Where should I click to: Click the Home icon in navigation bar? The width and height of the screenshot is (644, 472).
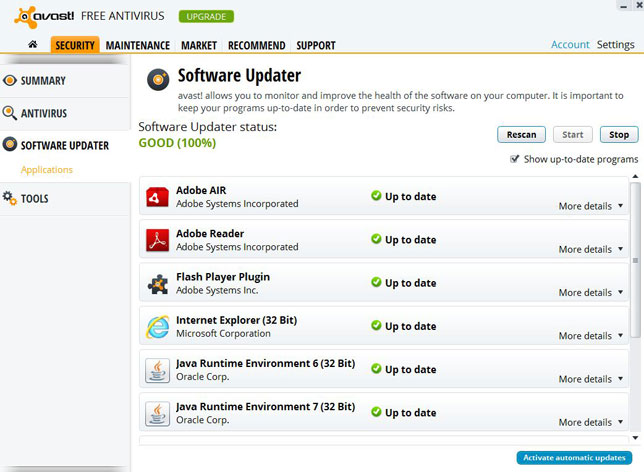[33, 44]
